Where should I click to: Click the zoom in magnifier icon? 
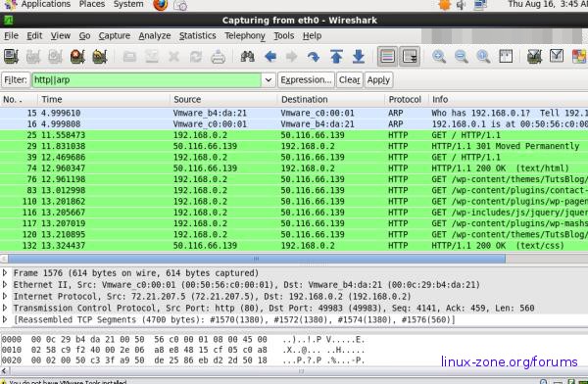(x=439, y=57)
